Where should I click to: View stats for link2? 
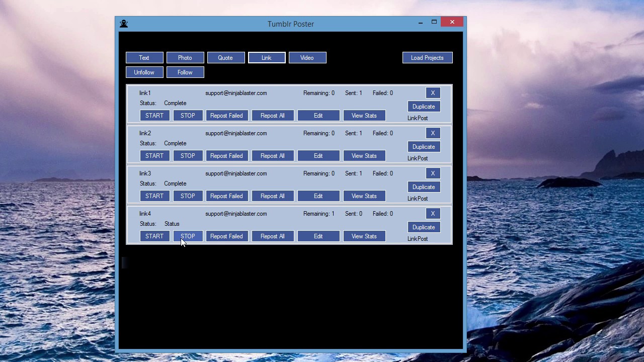coord(364,156)
